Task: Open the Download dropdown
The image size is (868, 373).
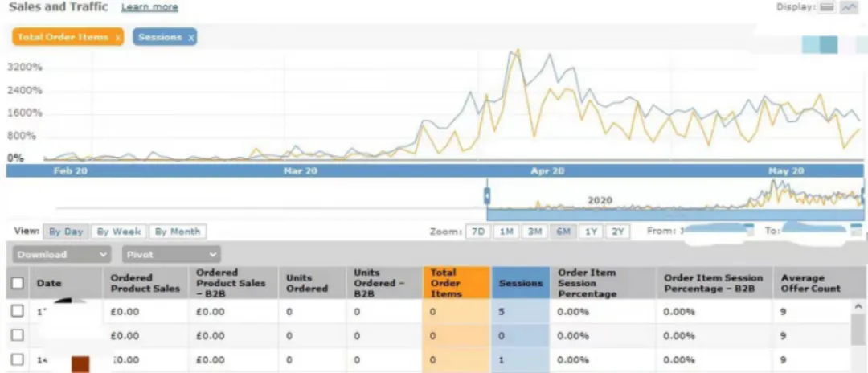Action: click(x=61, y=255)
